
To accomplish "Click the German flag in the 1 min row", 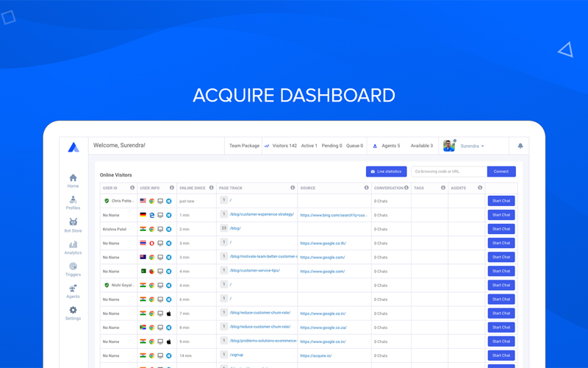I will 143,215.
